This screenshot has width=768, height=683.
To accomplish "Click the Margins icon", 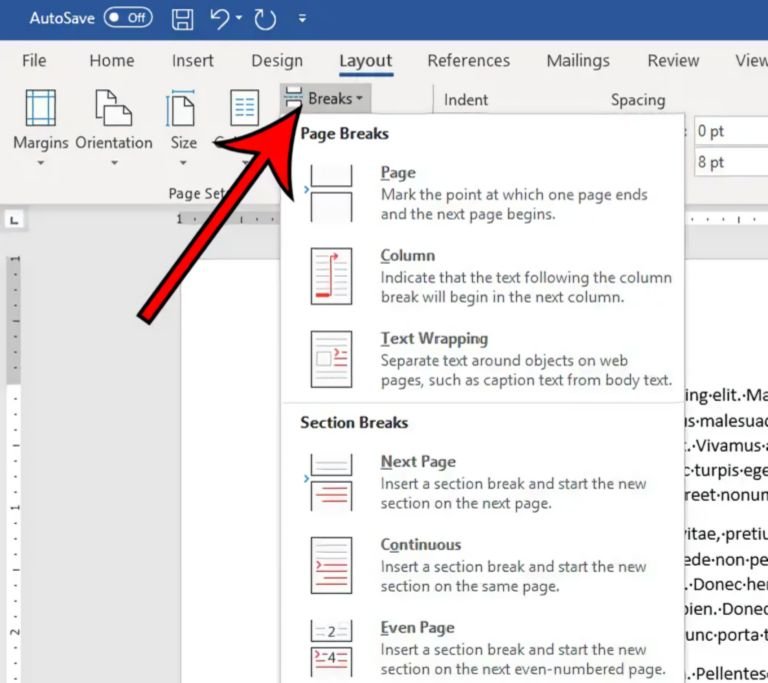I will (x=41, y=108).
